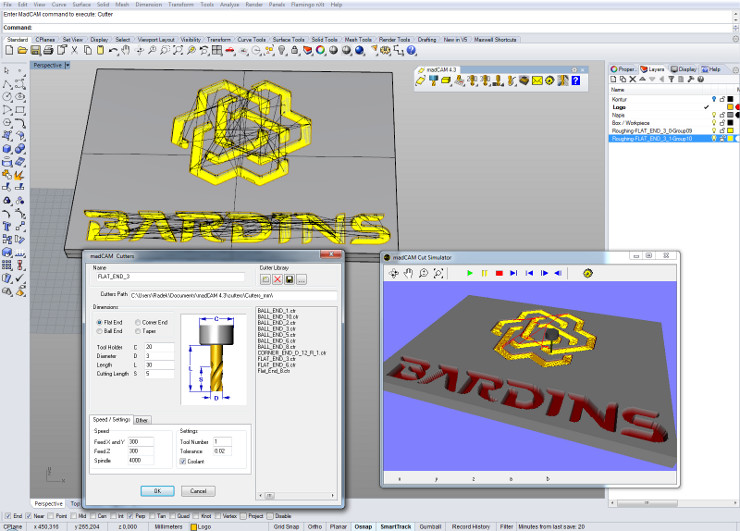Open the Other tab in Cutters dialog
The width and height of the screenshot is (740, 531).
click(x=142, y=420)
